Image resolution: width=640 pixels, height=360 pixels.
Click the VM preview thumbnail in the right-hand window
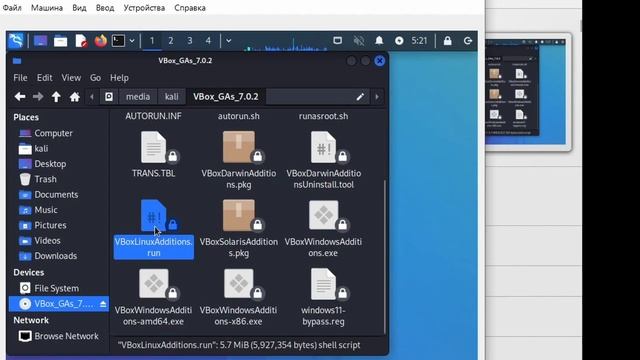click(x=525, y=92)
